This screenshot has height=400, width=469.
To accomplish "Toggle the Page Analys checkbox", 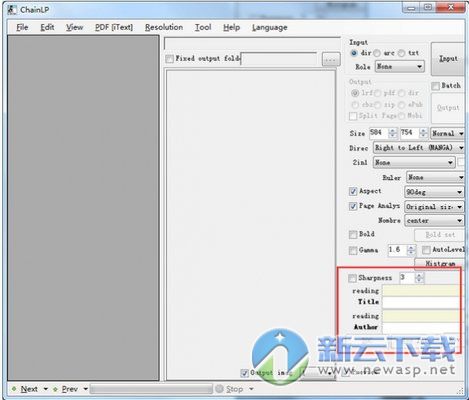I will [x=353, y=206].
